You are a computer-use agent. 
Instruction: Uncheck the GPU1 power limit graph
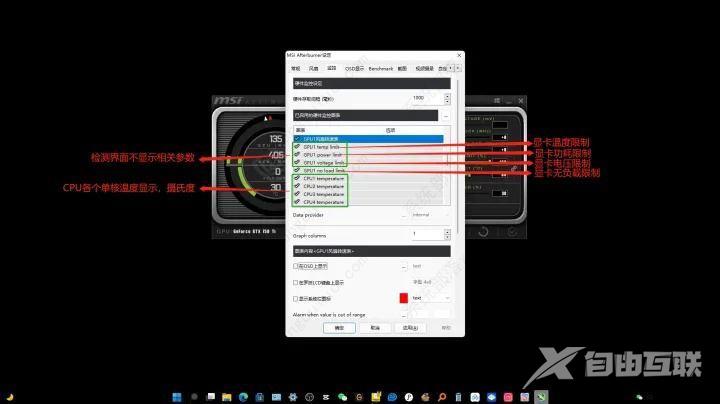coord(297,154)
